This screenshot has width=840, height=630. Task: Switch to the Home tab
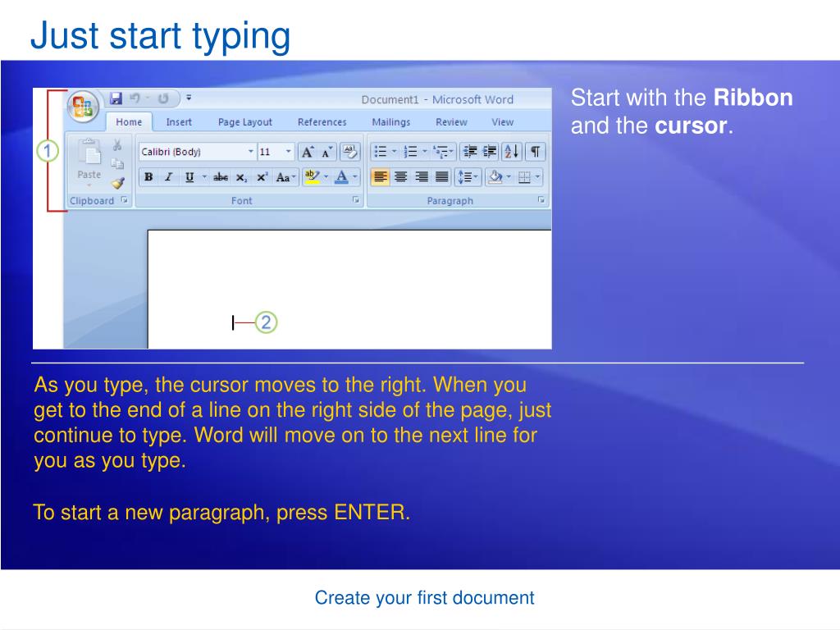click(x=129, y=122)
